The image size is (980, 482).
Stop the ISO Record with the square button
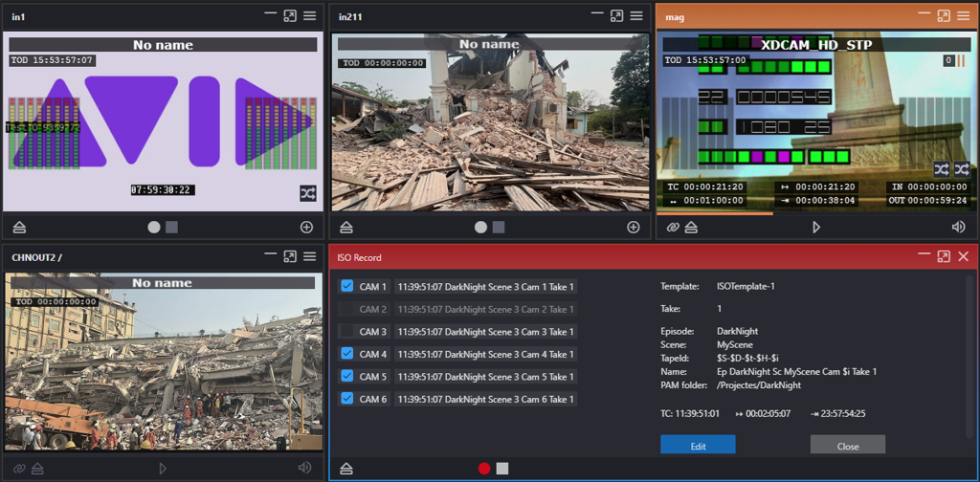click(502, 469)
